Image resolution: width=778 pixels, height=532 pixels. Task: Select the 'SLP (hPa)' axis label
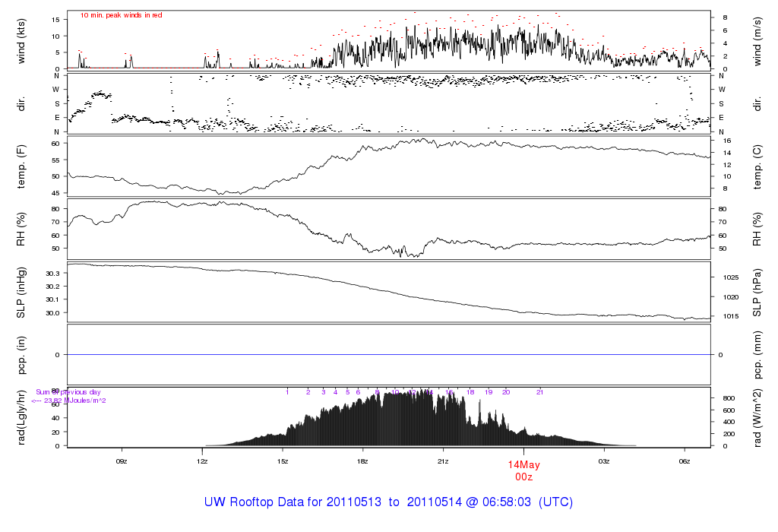pyautogui.click(x=757, y=293)
